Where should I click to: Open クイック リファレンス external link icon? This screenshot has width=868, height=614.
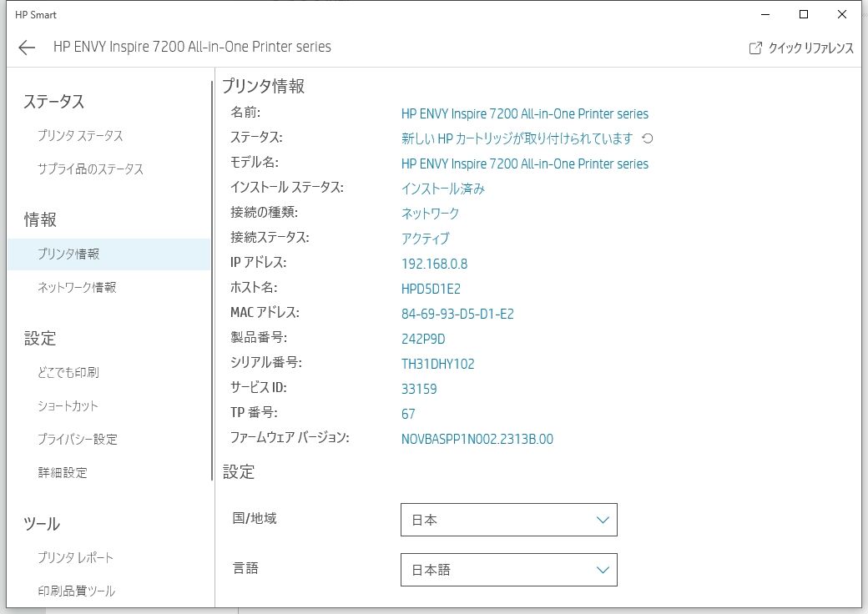755,48
